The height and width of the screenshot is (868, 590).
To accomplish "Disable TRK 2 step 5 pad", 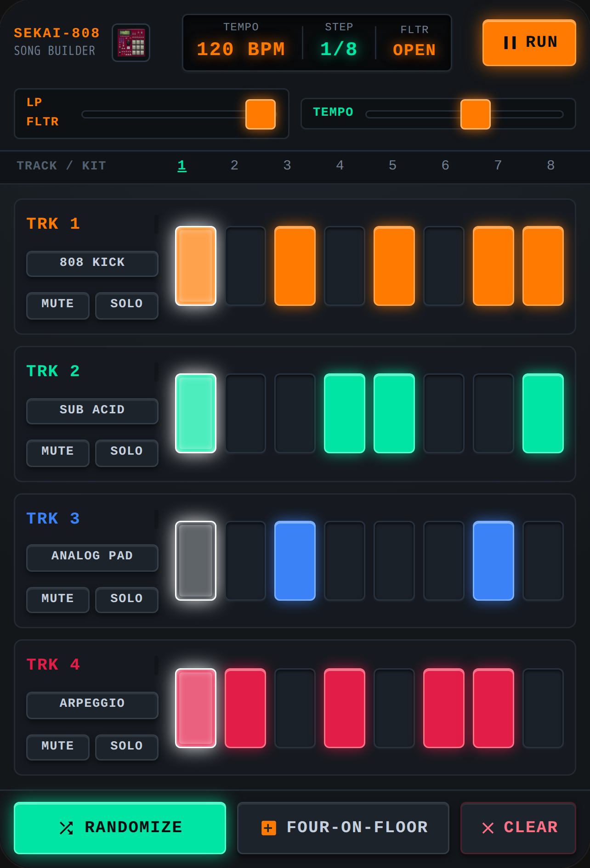I will point(394,413).
